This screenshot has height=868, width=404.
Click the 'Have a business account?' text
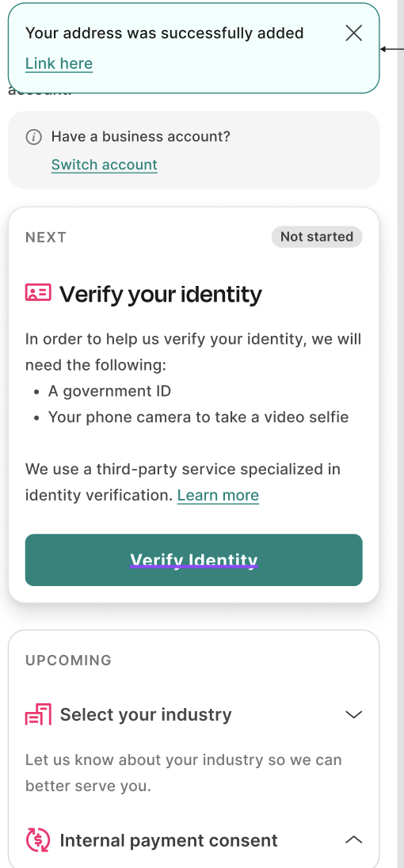(140, 137)
